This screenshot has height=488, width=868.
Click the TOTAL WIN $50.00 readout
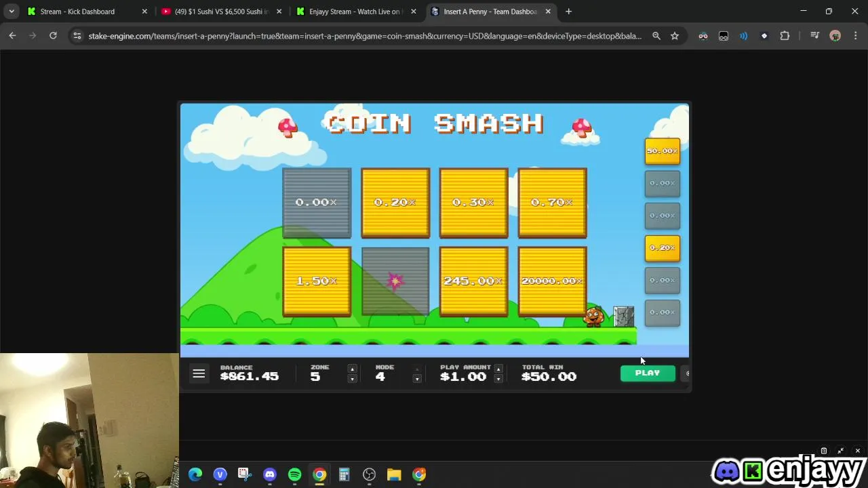[x=549, y=373]
